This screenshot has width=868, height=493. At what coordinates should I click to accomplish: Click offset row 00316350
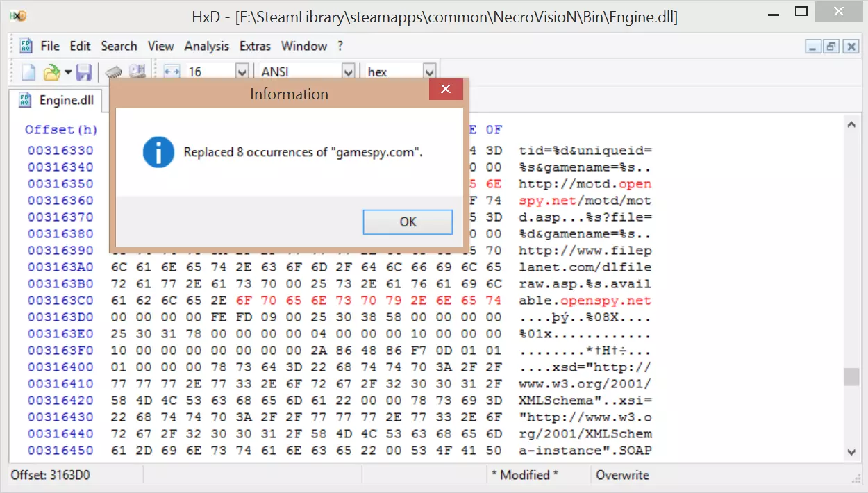coord(60,184)
